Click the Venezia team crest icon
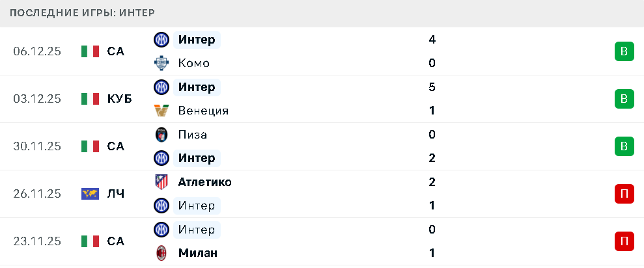The image size is (644, 268). pyautogui.click(x=161, y=111)
